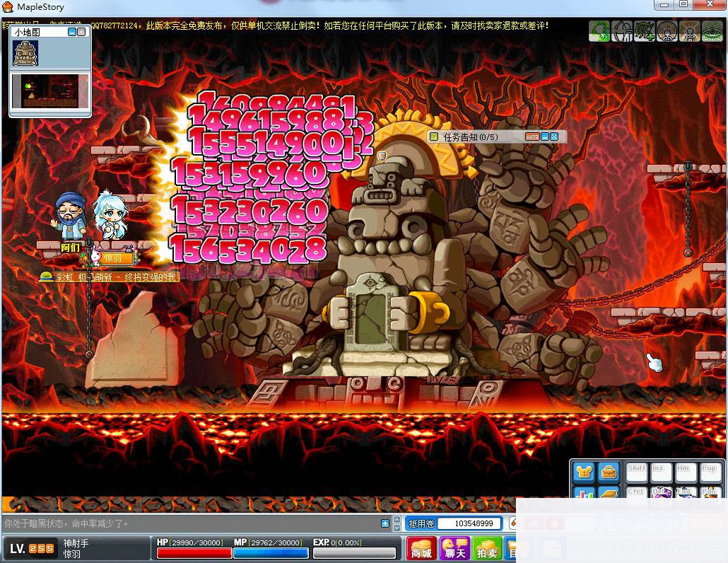Open the 聊天 chat menu
The height and width of the screenshot is (563, 728).
click(x=454, y=549)
